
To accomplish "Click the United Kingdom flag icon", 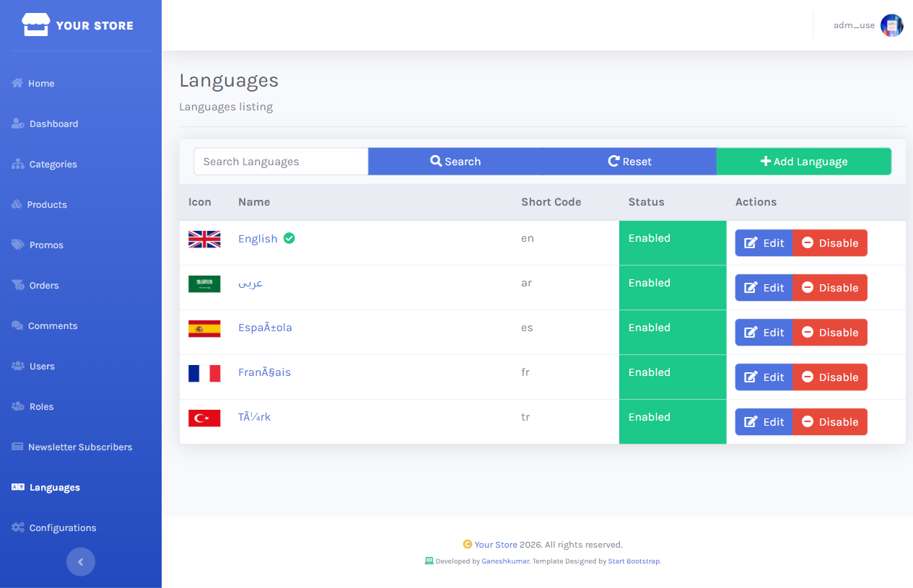I will 204,240.
